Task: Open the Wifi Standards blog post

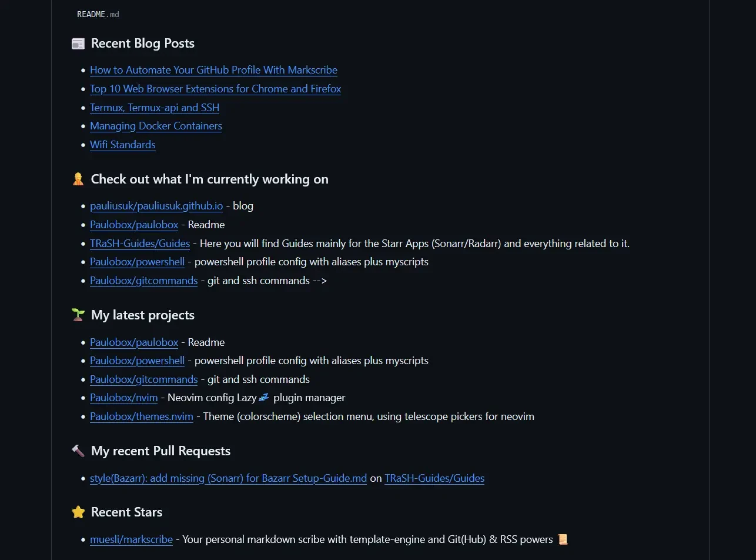Action: tap(123, 145)
